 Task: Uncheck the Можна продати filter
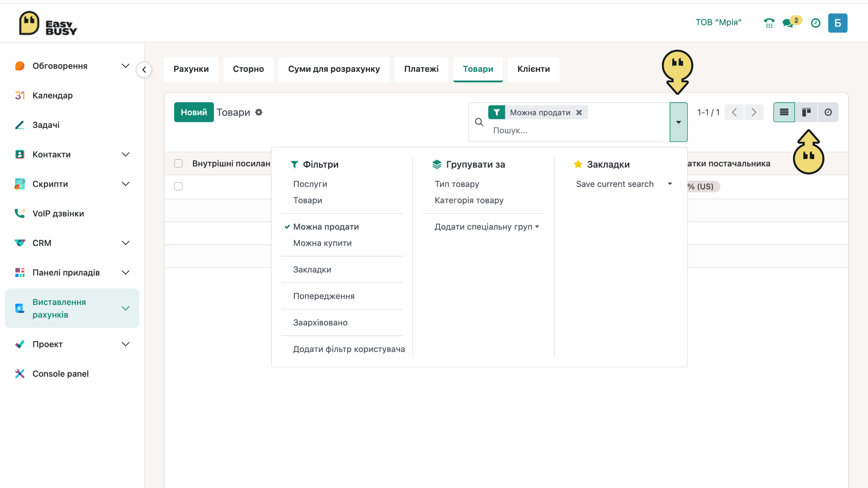click(326, 227)
